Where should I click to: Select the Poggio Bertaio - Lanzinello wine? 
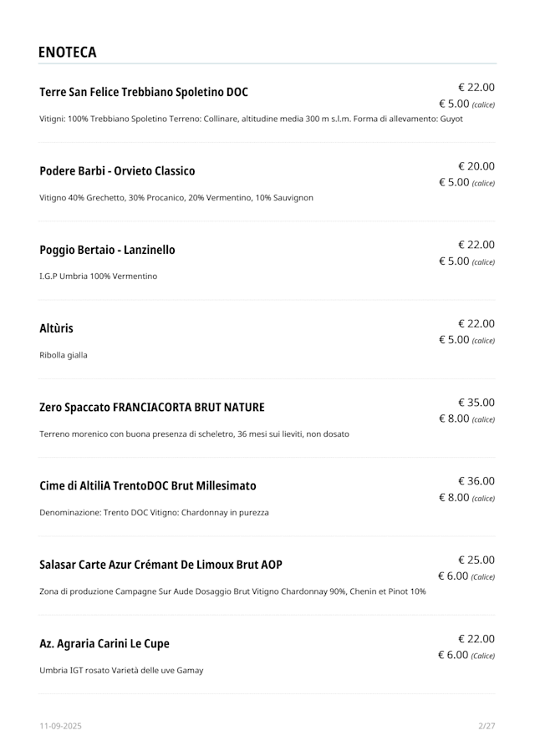click(107, 250)
